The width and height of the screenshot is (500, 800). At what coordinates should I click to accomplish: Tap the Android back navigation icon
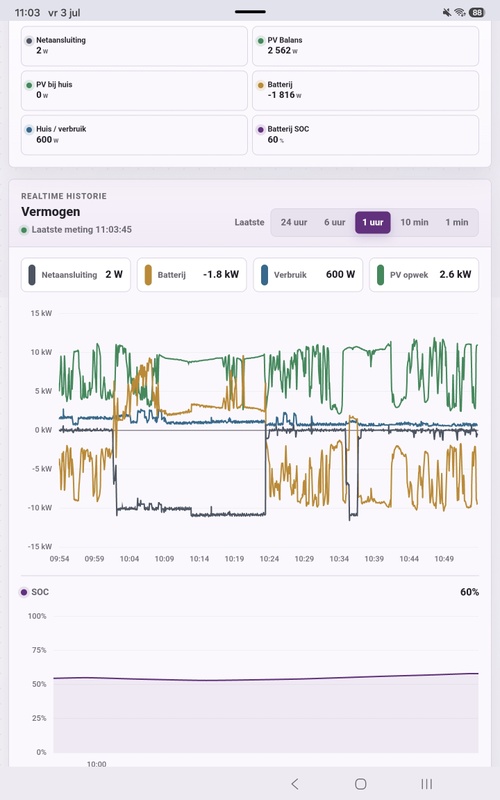(294, 784)
